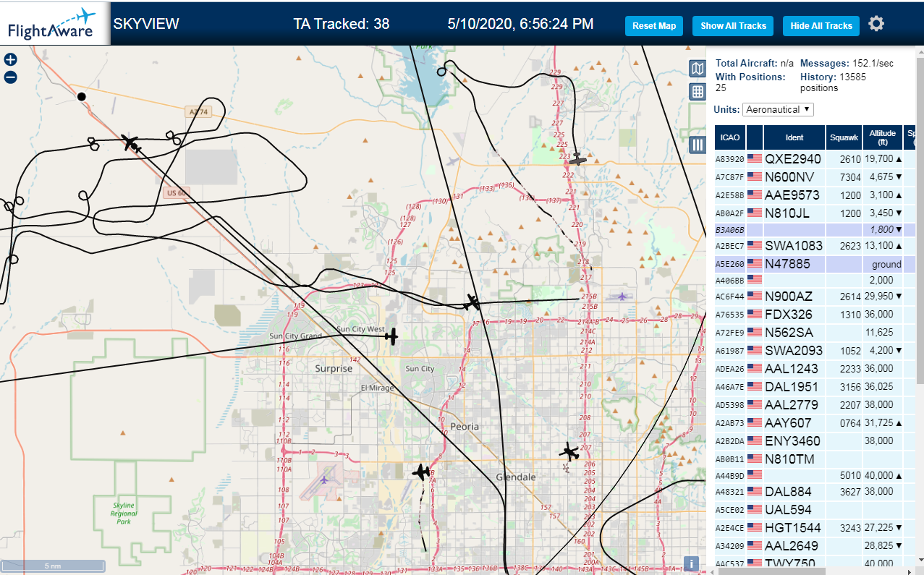Open the map layer selector icon
The width and height of the screenshot is (924, 575).
coord(698,69)
